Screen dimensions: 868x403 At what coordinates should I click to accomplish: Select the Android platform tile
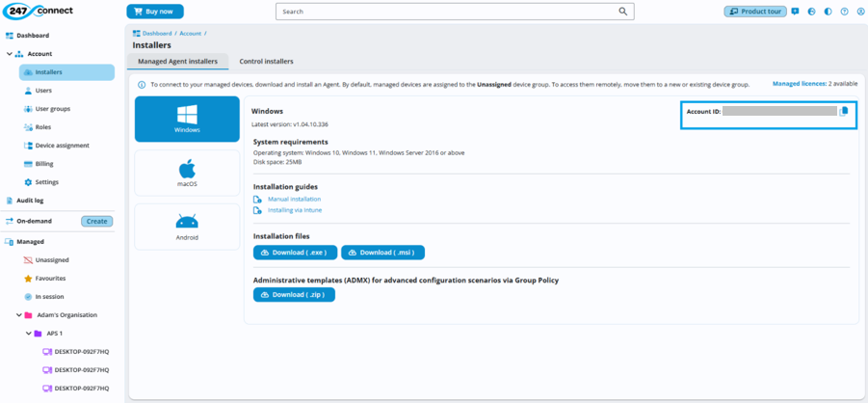187,227
